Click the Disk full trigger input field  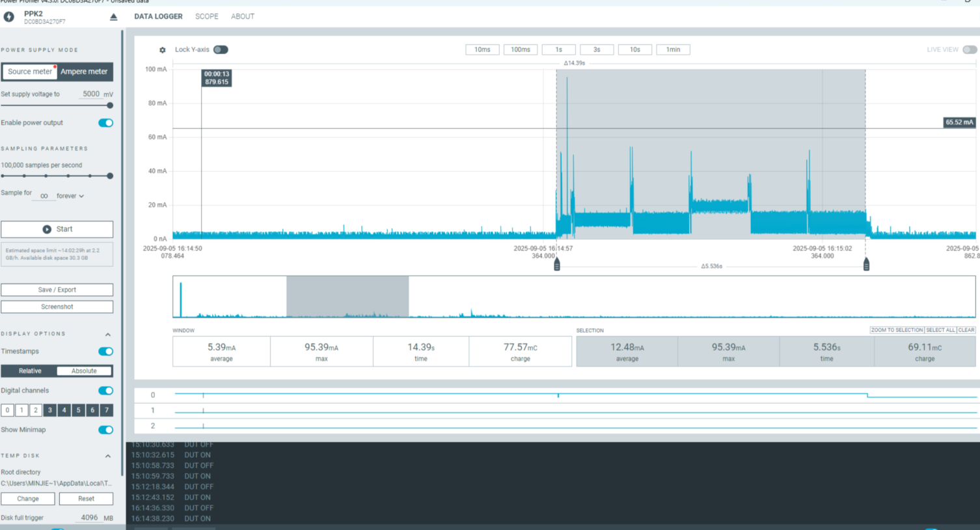click(89, 518)
